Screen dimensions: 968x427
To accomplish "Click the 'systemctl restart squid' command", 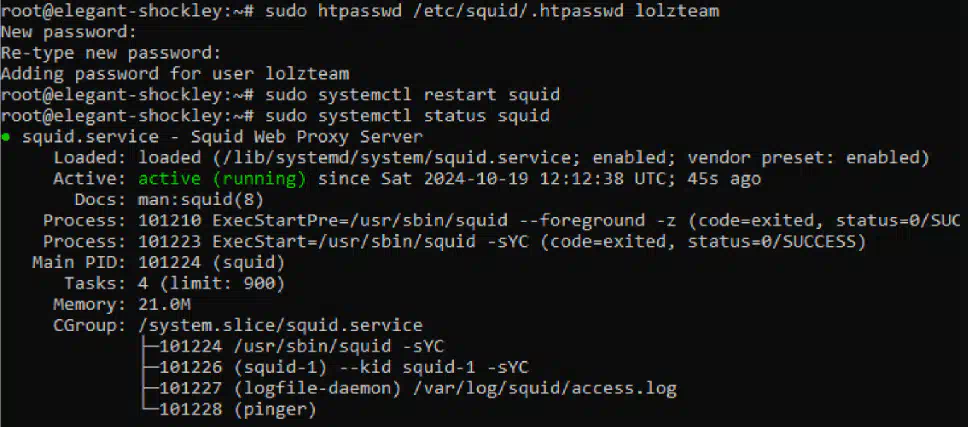I will point(412,95).
